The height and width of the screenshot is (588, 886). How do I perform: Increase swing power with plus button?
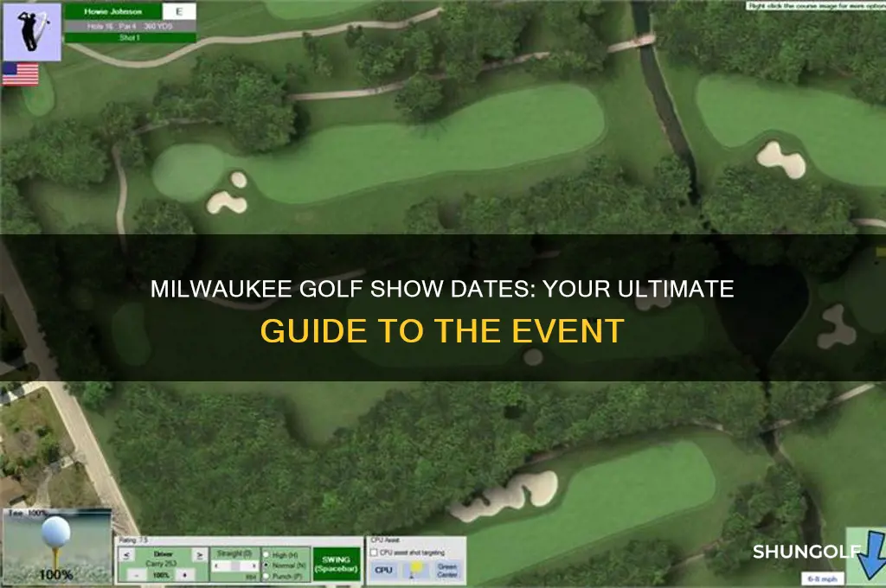[x=185, y=575]
